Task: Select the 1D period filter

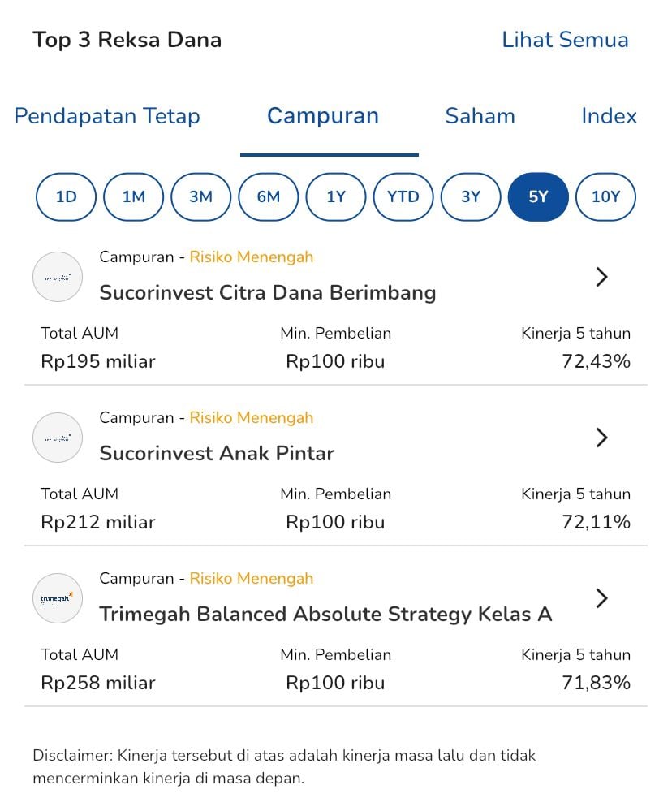Action: coord(66,196)
